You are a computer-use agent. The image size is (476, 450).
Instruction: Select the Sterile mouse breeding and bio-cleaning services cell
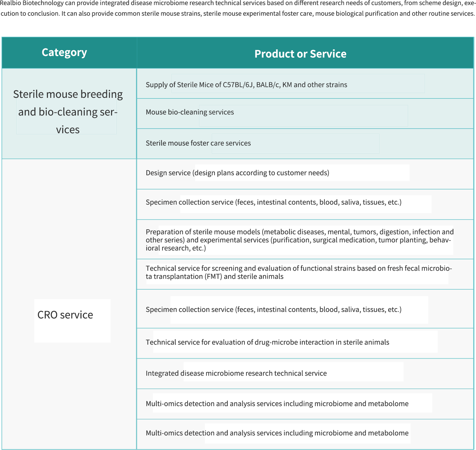pos(68,112)
